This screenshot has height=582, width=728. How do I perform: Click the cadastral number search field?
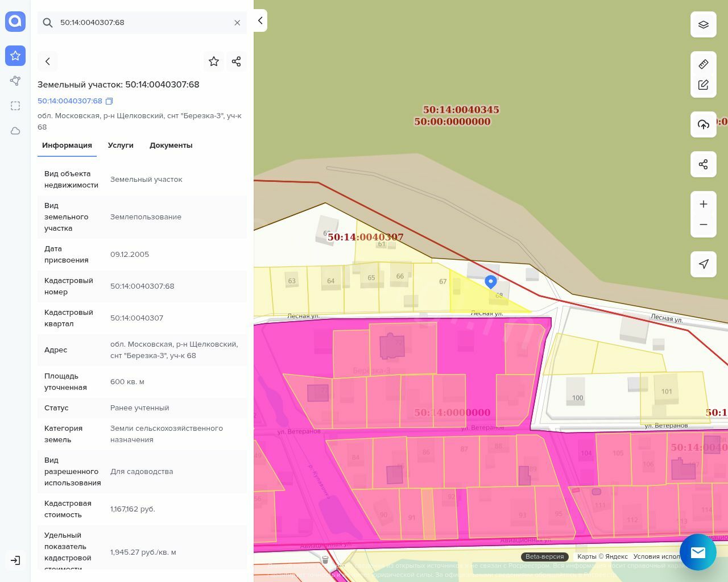[x=142, y=23]
